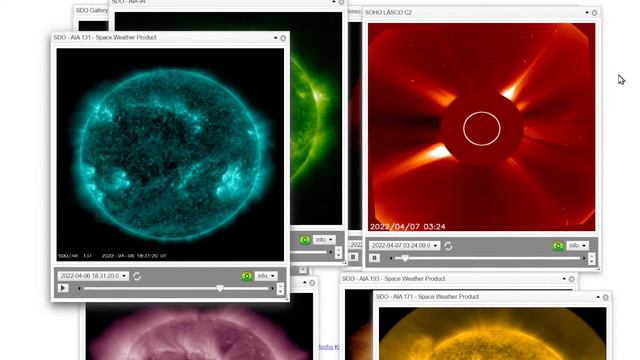Collapse the AIA 193 window
This screenshot has width=640, height=360.
point(564,279)
